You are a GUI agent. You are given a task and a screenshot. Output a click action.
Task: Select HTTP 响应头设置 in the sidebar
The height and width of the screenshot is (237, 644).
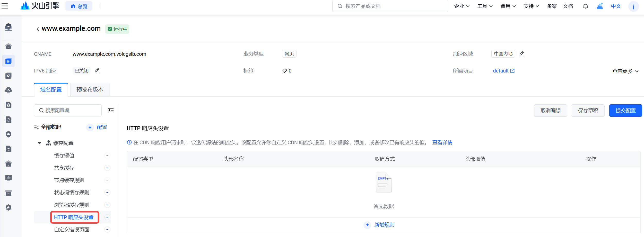(74, 217)
